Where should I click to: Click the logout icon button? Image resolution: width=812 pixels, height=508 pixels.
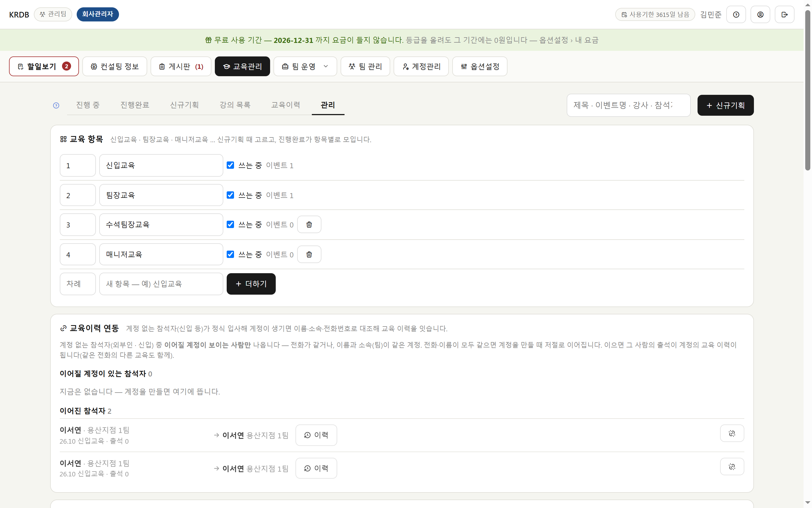coord(784,14)
